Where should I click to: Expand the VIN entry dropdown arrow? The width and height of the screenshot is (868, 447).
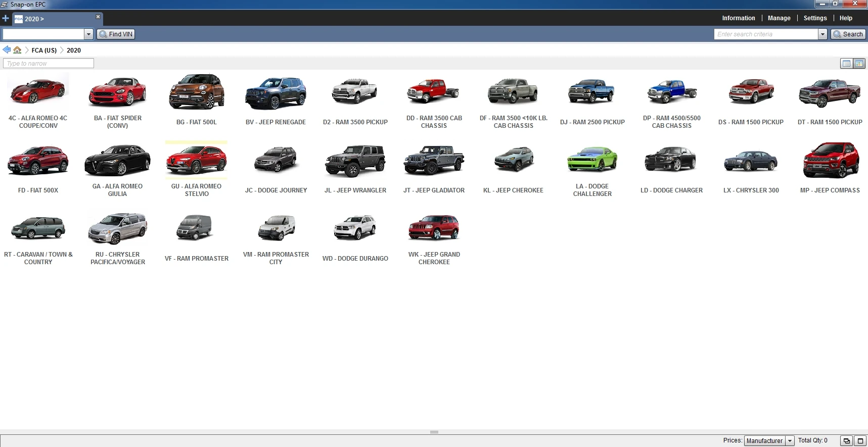(x=88, y=34)
